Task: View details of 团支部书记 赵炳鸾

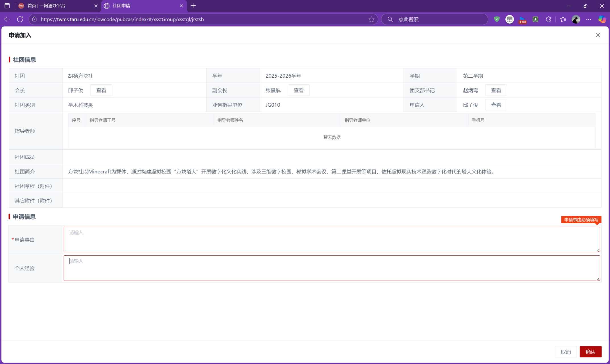Action: pos(496,90)
